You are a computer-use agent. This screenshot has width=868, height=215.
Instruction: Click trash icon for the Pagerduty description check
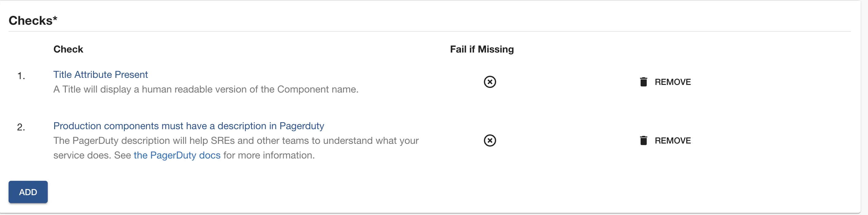tap(643, 140)
